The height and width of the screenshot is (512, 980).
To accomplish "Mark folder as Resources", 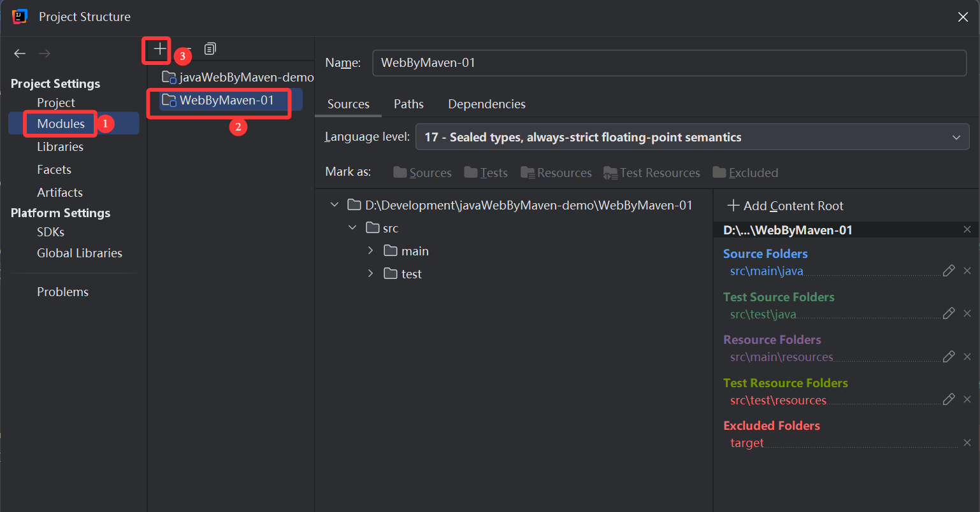I will (556, 173).
